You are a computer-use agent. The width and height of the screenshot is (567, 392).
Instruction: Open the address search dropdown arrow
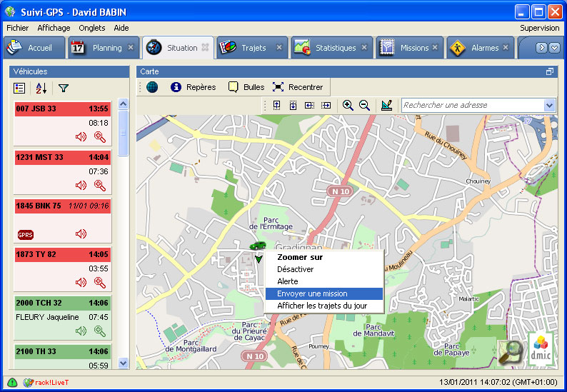tap(549, 106)
